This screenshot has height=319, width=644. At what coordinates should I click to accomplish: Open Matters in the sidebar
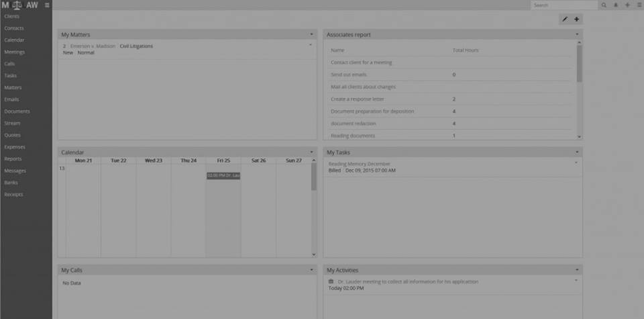click(13, 87)
